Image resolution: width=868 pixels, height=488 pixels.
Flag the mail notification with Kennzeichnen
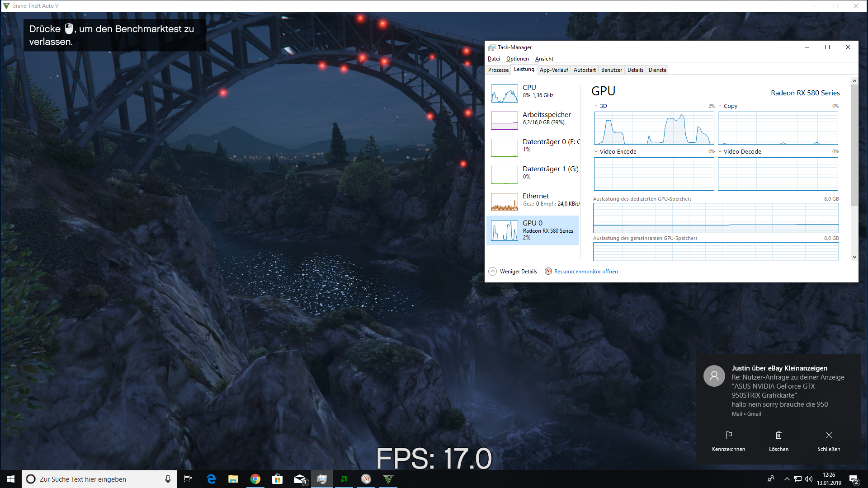[x=728, y=435]
